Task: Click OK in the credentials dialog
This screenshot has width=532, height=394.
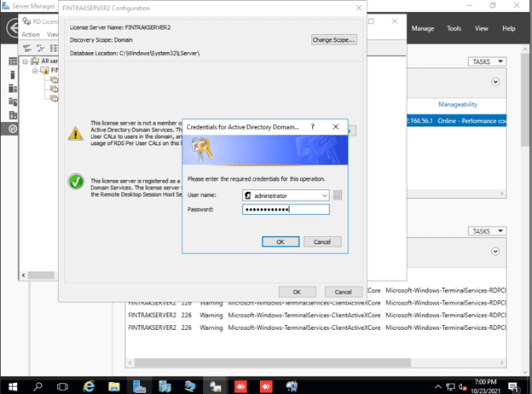Action: coord(280,241)
